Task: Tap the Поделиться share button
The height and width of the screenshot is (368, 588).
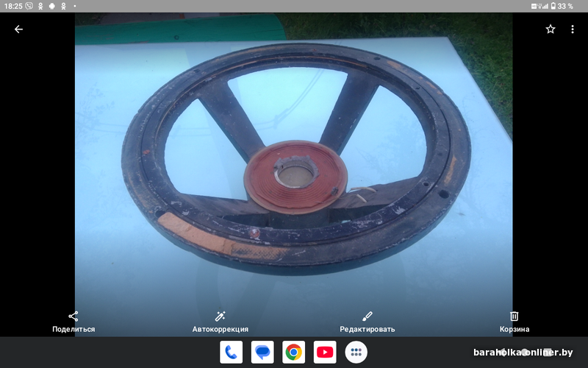Action: pyautogui.click(x=73, y=322)
